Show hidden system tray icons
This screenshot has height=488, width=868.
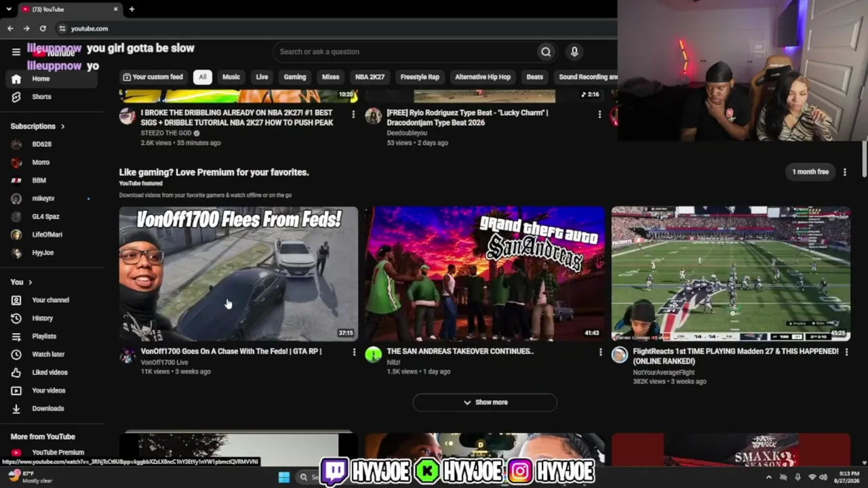click(x=768, y=477)
